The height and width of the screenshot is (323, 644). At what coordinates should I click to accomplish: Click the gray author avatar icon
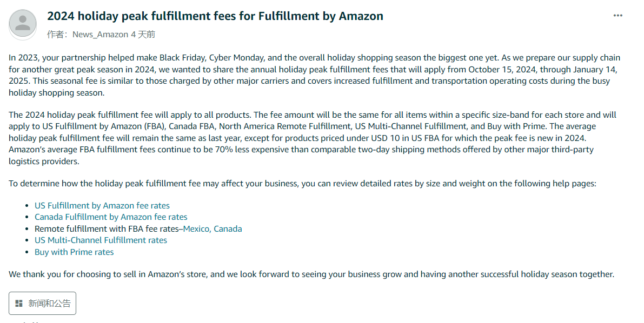click(23, 24)
